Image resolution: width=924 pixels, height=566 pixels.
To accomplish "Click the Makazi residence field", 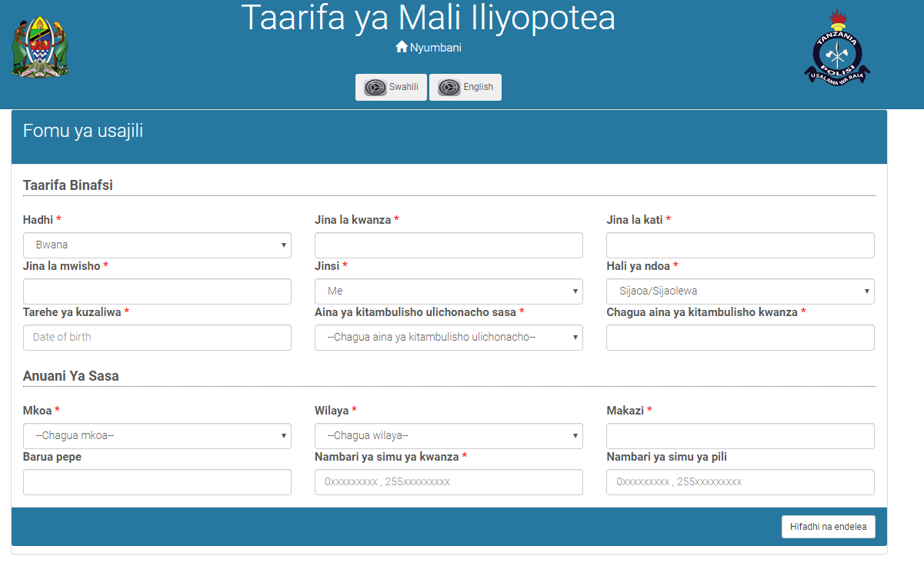I will click(740, 436).
